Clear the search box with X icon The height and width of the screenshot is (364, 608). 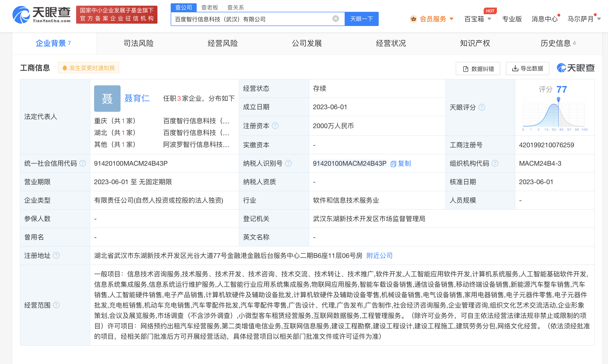tap(335, 19)
